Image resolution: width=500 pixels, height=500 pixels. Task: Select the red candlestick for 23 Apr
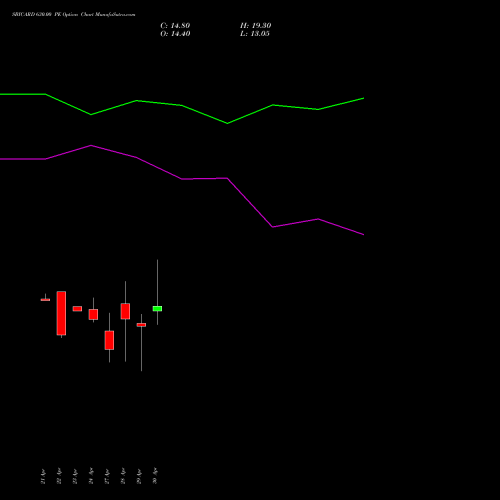pos(77,309)
